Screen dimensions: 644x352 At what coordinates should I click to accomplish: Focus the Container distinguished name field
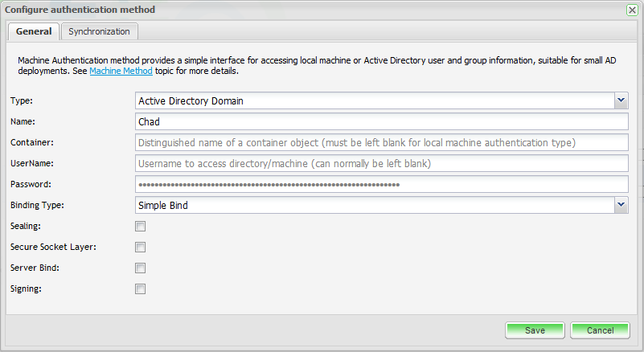click(381, 142)
